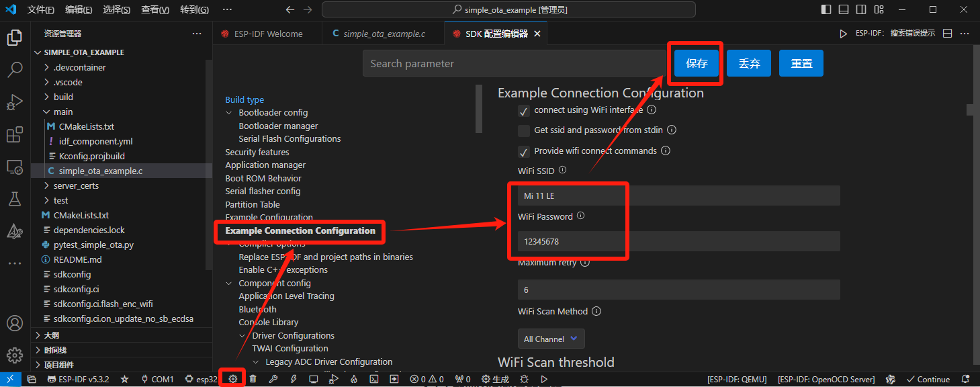Click the current project folder icon
Viewport: 980px width, 387px height.
tap(31, 379)
